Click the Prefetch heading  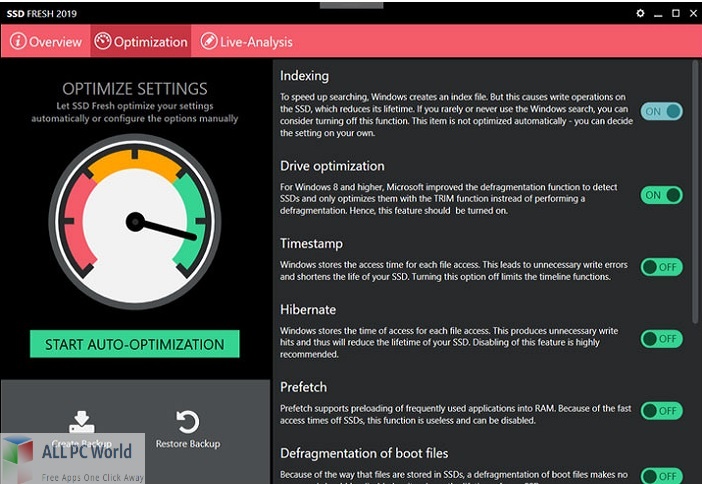click(x=303, y=387)
